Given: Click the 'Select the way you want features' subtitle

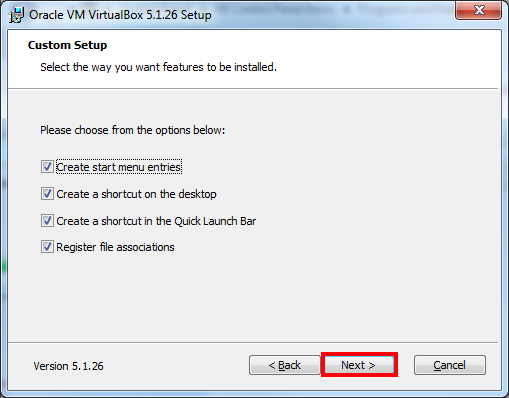Looking at the screenshot, I should click(158, 67).
